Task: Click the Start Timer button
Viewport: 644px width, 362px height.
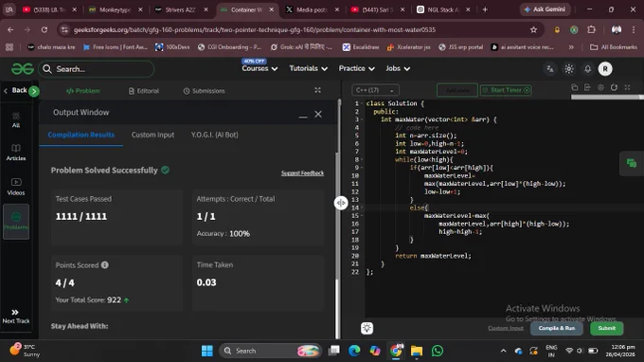Action: 506,90
